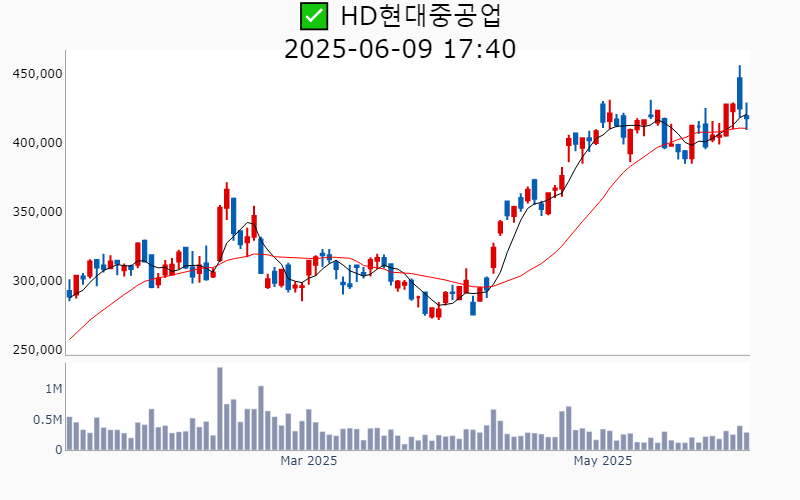Click the tallest volume bar in the chart
Screen dimensions: 800x500
(220, 408)
